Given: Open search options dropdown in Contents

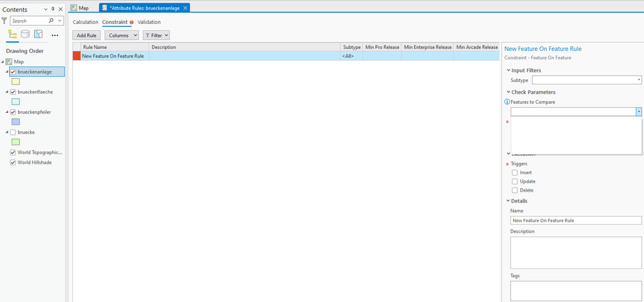Looking at the screenshot, I should [x=61, y=21].
